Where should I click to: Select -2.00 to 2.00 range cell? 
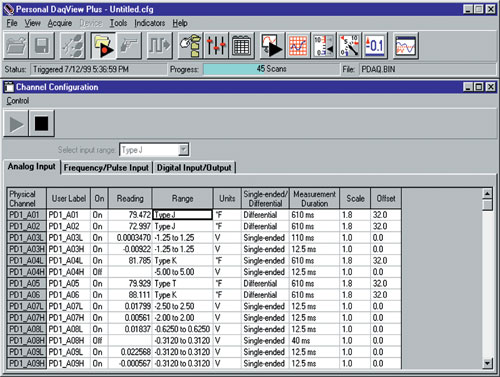pyautogui.click(x=182, y=318)
